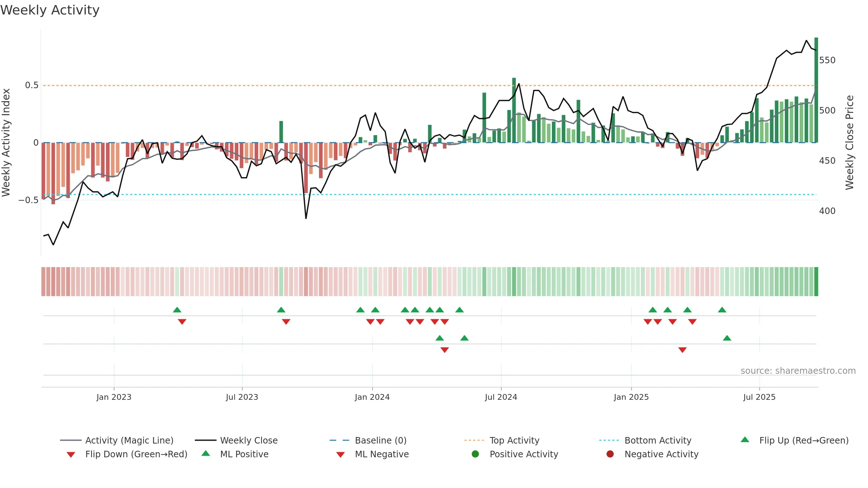The width and height of the screenshot is (868, 488).
Task: Click the Jul 2025 axis label
Action: click(759, 397)
